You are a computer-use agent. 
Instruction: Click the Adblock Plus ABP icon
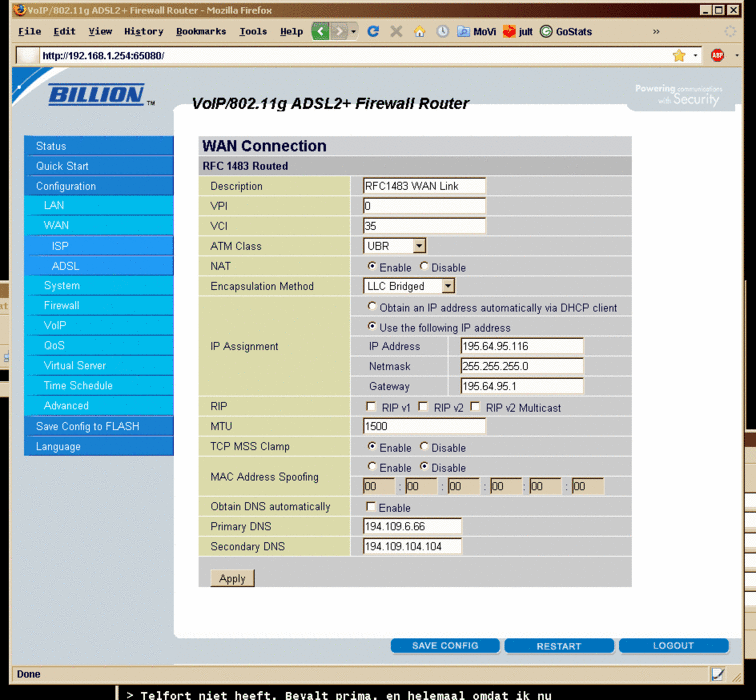pos(717,56)
